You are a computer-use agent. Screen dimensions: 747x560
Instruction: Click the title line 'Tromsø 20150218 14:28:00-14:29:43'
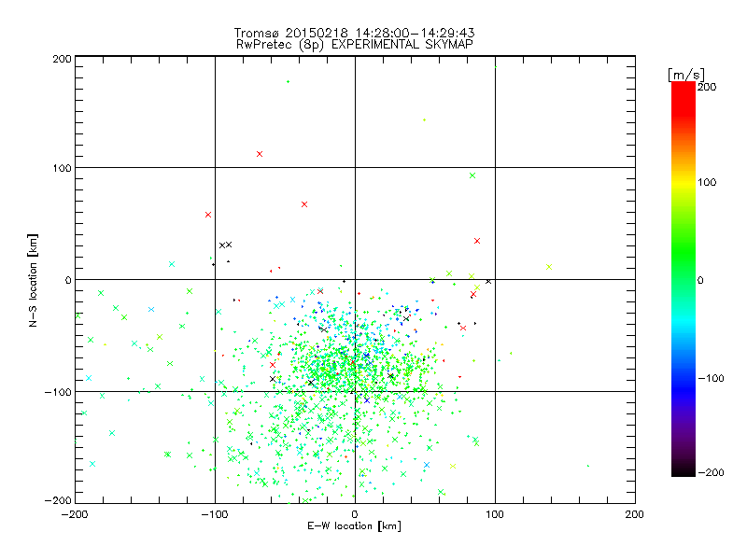tap(354, 33)
